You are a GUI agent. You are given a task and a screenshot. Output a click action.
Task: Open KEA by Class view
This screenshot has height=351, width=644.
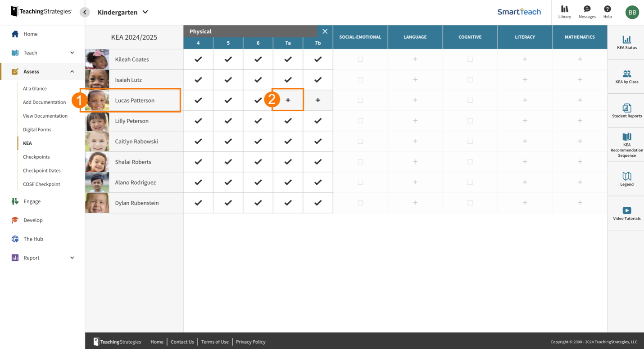626,76
